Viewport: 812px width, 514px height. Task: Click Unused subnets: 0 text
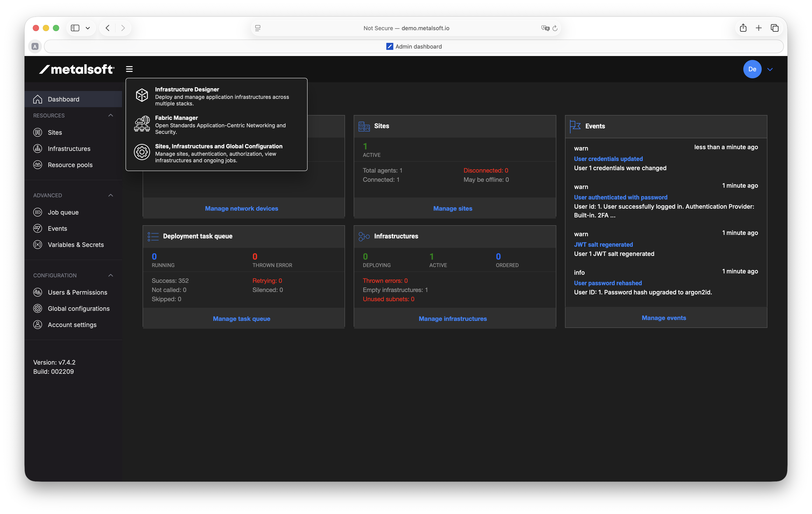pyautogui.click(x=388, y=299)
